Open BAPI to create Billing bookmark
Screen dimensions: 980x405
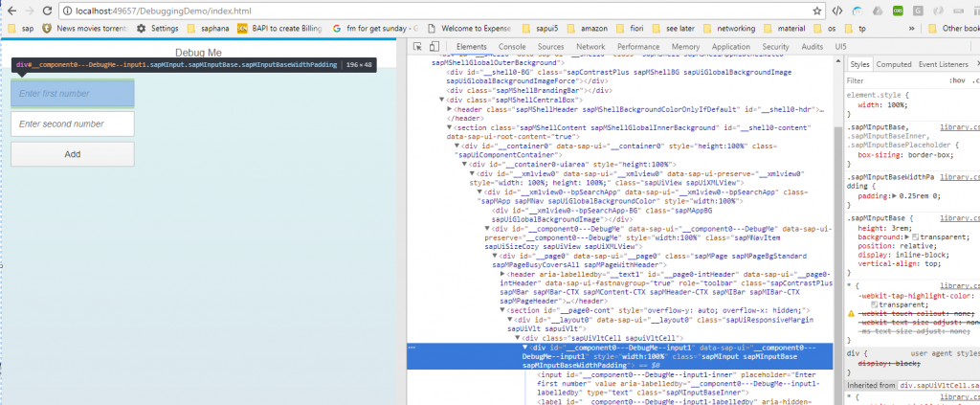(x=280, y=28)
